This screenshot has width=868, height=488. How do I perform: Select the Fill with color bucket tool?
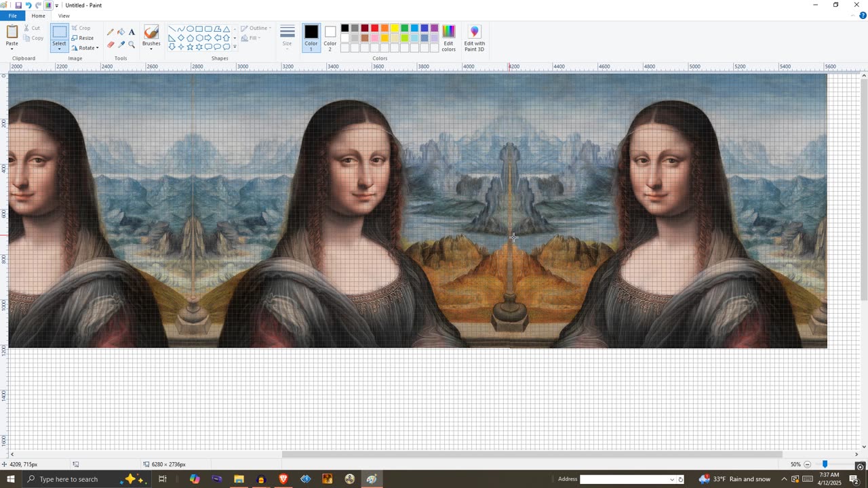tap(121, 32)
